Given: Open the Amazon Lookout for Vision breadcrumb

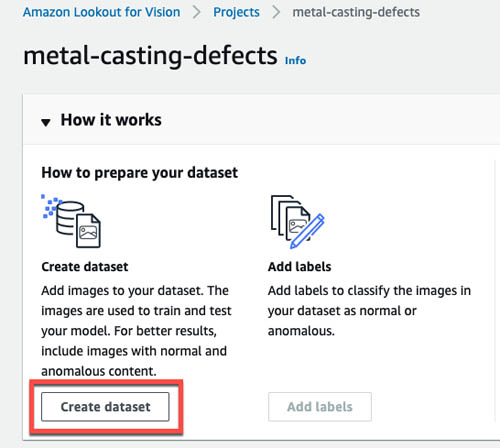Looking at the screenshot, I should (x=101, y=12).
